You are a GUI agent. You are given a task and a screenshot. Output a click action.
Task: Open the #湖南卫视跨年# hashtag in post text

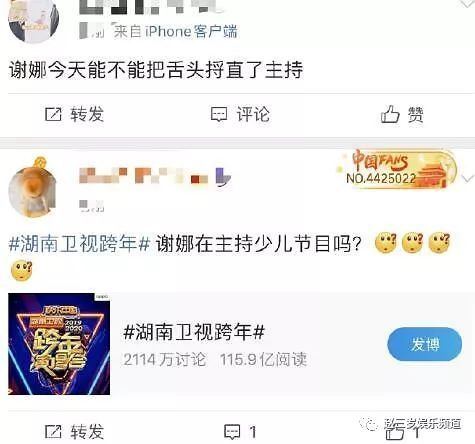pyautogui.click(x=79, y=244)
